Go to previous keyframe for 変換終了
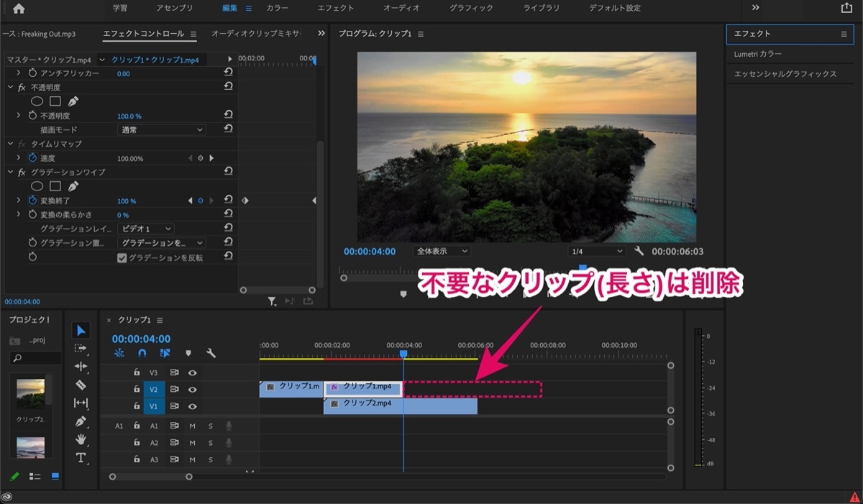Image resolution: width=863 pixels, height=504 pixels. (x=190, y=201)
